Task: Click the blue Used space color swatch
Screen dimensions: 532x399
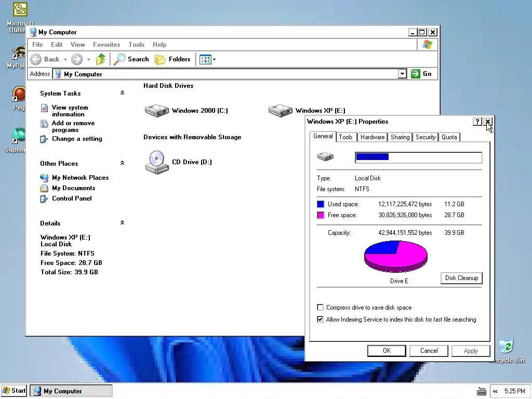Action: coord(320,204)
